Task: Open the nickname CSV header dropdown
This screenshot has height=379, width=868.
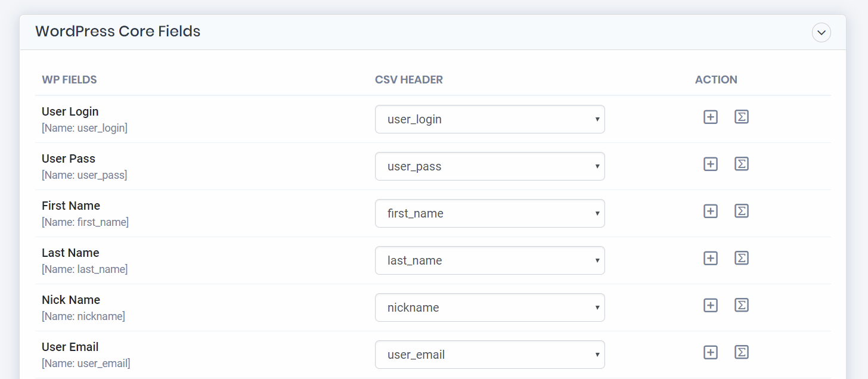Action: (x=489, y=307)
